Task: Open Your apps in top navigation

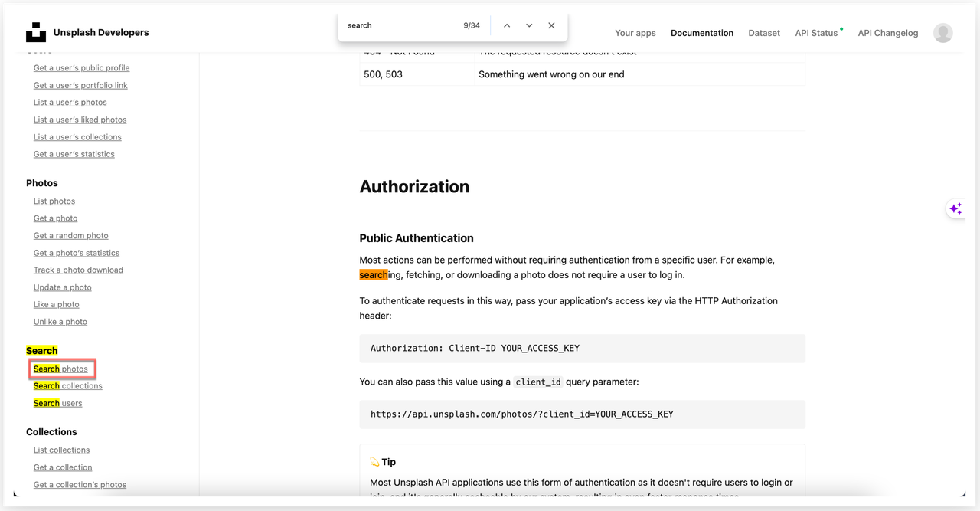Action: [635, 33]
